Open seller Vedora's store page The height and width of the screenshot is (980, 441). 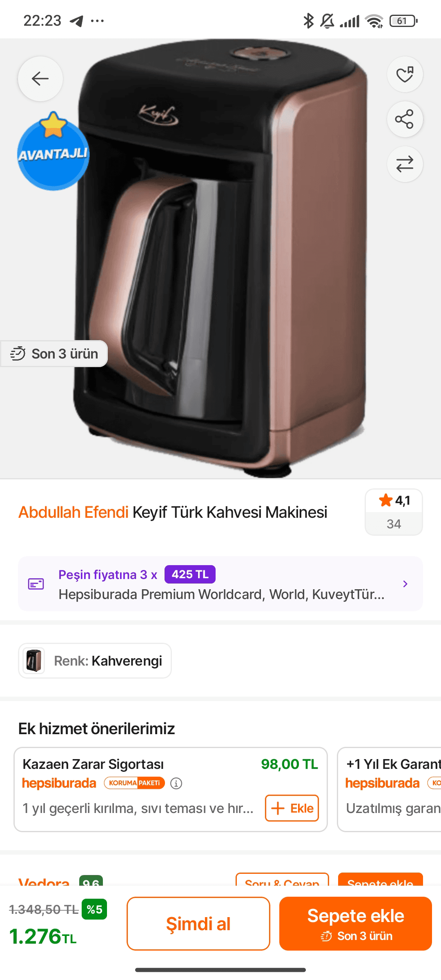point(43,882)
